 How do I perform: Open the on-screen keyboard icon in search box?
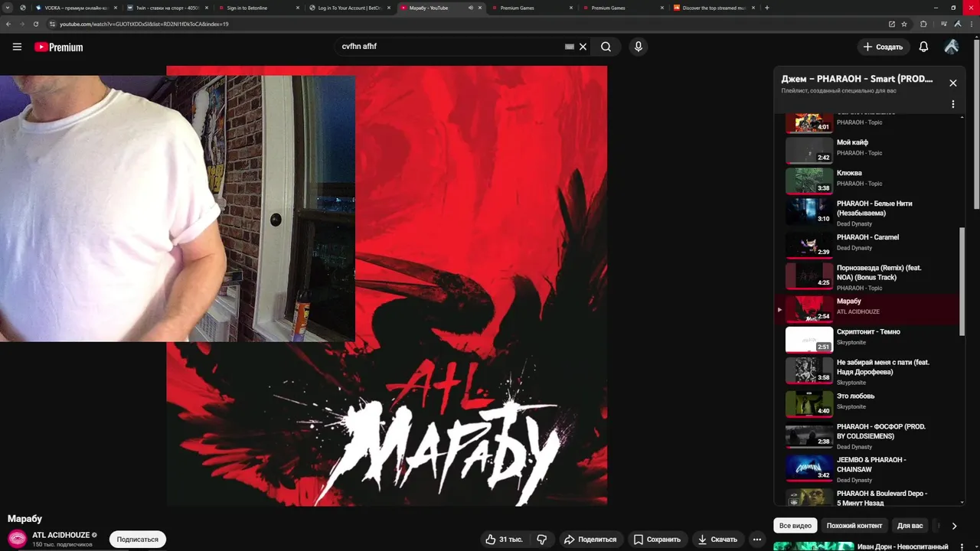click(x=570, y=47)
